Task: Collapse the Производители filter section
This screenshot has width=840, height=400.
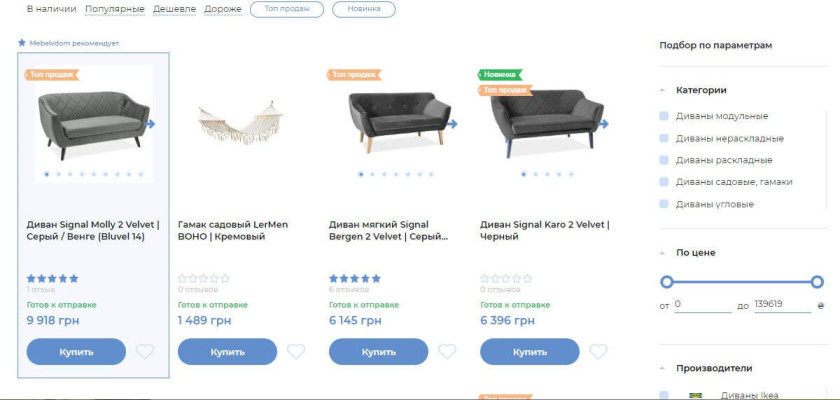Action: [664, 368]
